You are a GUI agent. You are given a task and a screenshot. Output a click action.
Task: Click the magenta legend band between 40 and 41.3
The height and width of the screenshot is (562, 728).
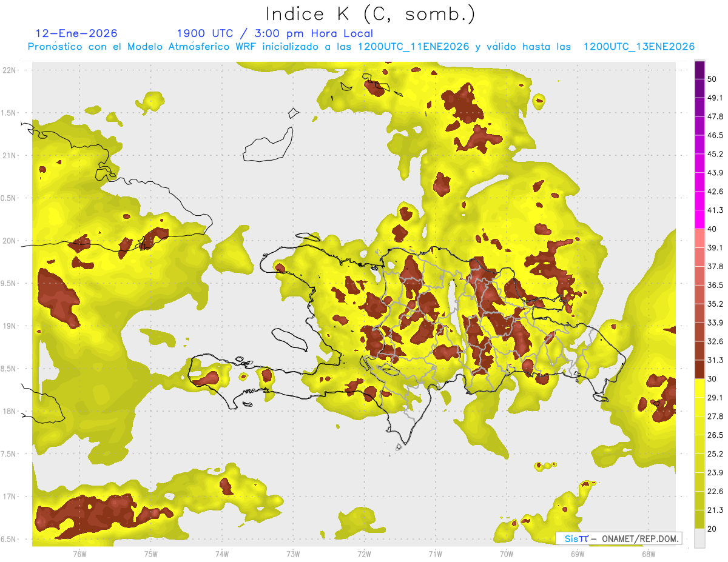pos(699,219)
